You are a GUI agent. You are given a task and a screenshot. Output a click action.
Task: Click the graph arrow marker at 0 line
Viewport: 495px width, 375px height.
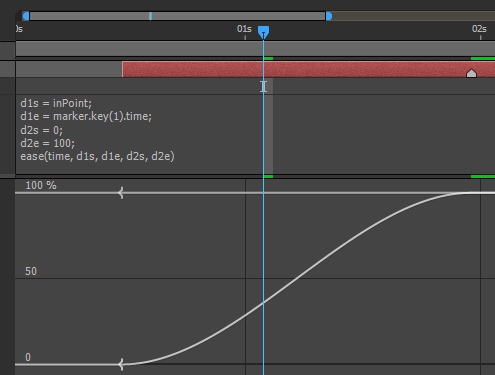click(121, 364)
